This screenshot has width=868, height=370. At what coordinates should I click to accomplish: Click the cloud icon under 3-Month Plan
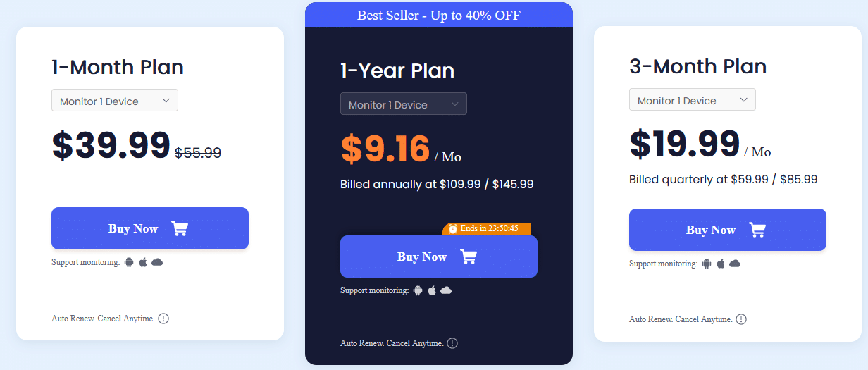(x=735, y=264)
